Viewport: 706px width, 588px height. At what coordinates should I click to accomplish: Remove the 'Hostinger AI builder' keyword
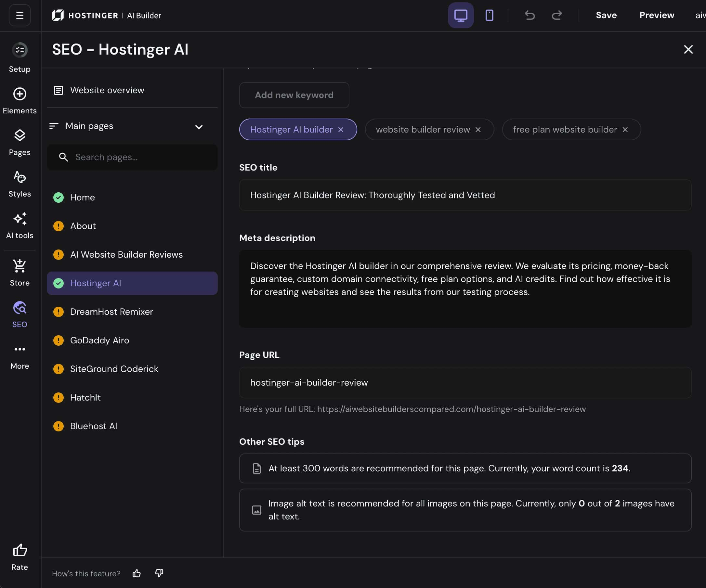pos(341,130)
